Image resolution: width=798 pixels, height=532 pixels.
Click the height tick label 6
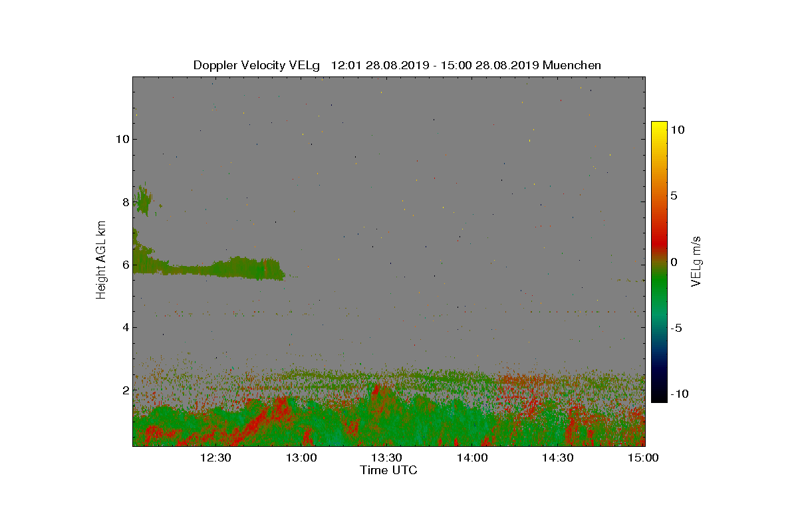[x=124, y=265]
